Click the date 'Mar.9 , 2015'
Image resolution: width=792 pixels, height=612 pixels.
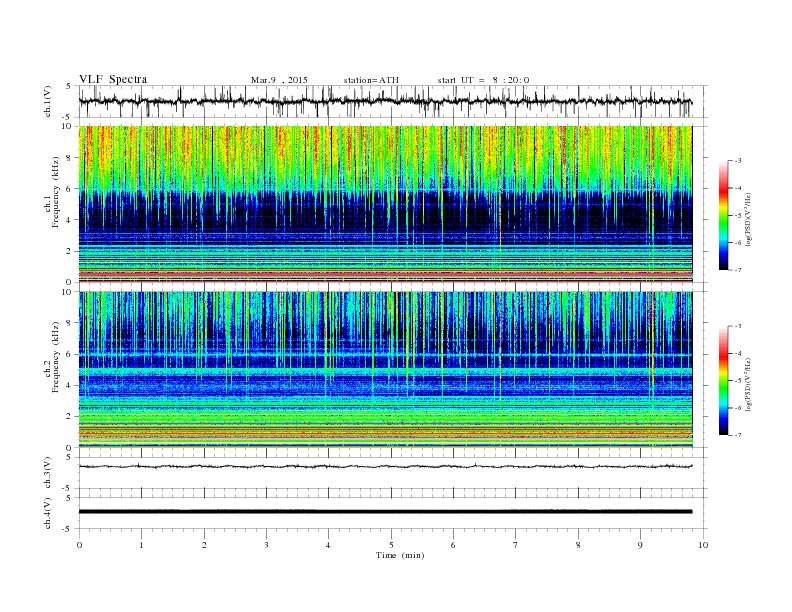click(x=279, y=80)
